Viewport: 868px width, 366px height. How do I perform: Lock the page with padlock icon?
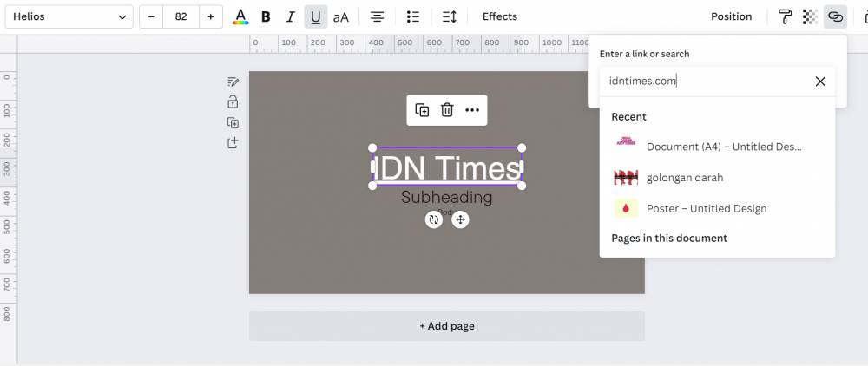(x=233, y=101)
